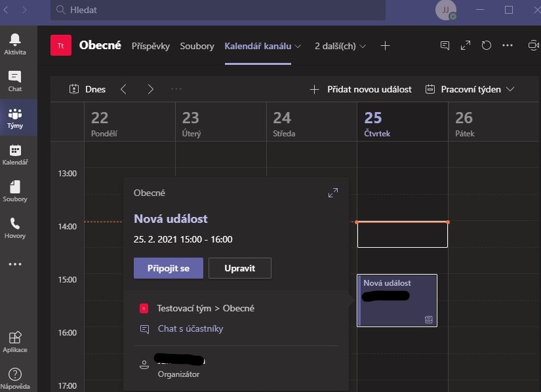Expand the tab to full screen

pos(466,45)
